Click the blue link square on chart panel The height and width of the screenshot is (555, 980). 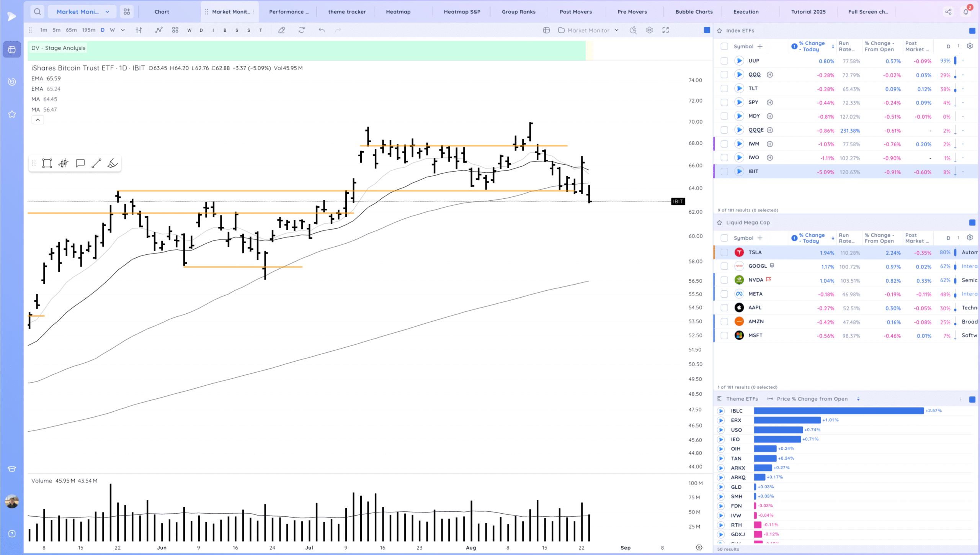pyautogui.click(x=707, y=30)
